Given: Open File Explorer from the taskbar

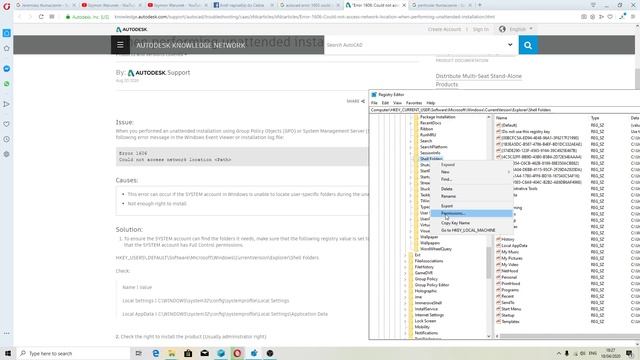Looking at the screenshot, I should [172, 353].
